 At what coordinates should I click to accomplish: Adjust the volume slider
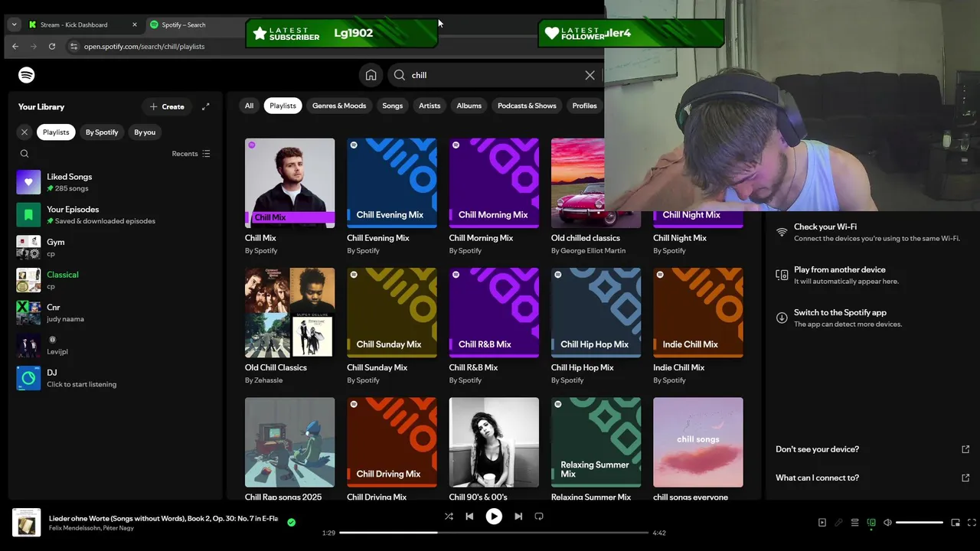pos(920,523)
